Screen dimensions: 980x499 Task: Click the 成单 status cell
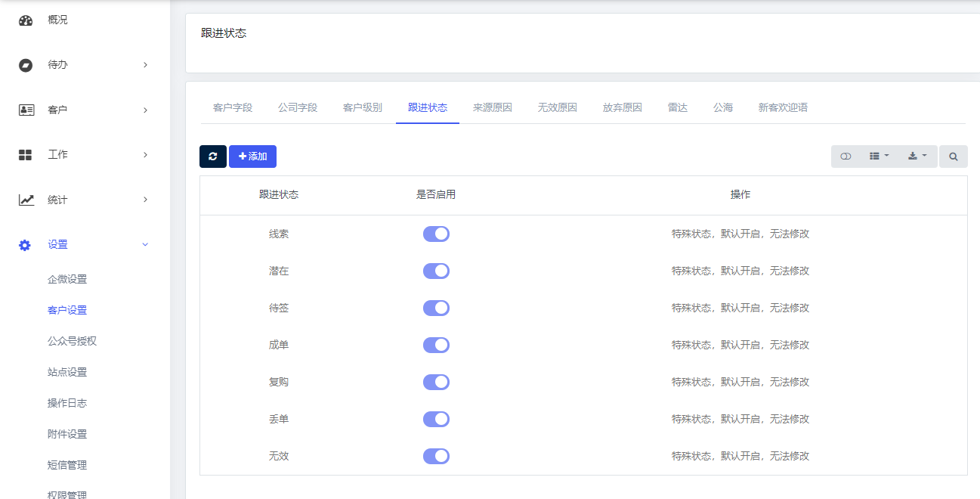pos(279,345)
